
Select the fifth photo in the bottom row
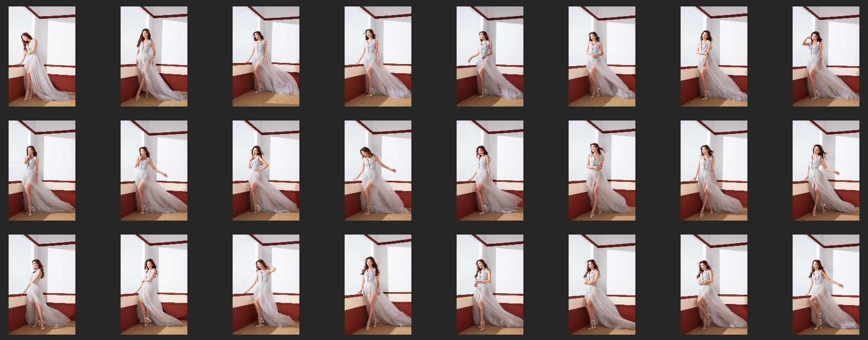pos(490,285)
